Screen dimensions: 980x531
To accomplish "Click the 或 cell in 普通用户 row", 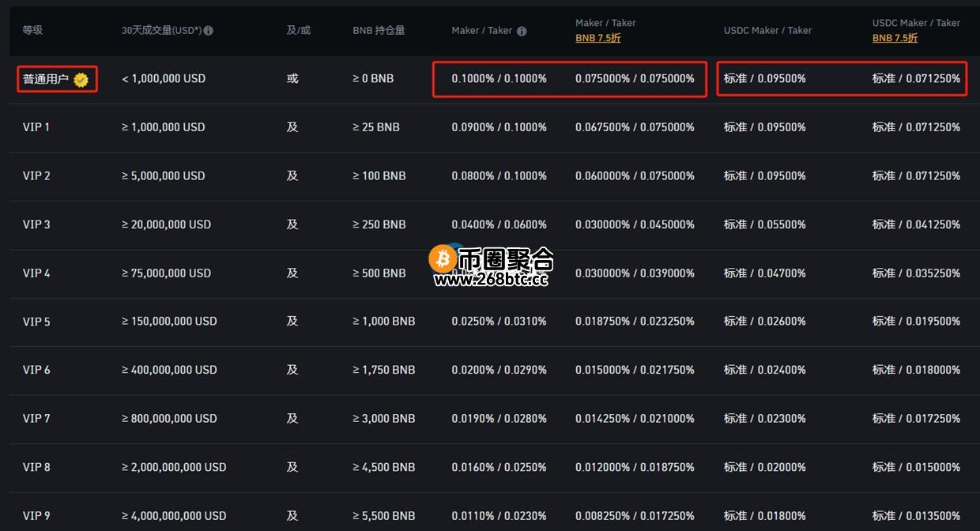I will (x=292, y=79).
